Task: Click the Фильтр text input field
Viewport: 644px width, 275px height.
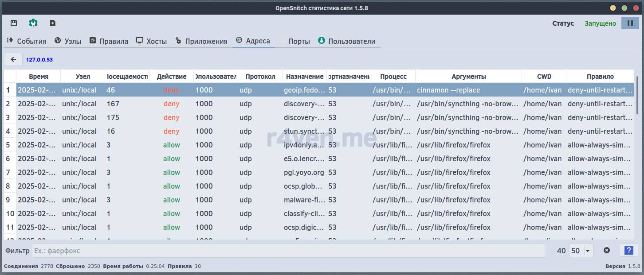Action: click(288, 251)
